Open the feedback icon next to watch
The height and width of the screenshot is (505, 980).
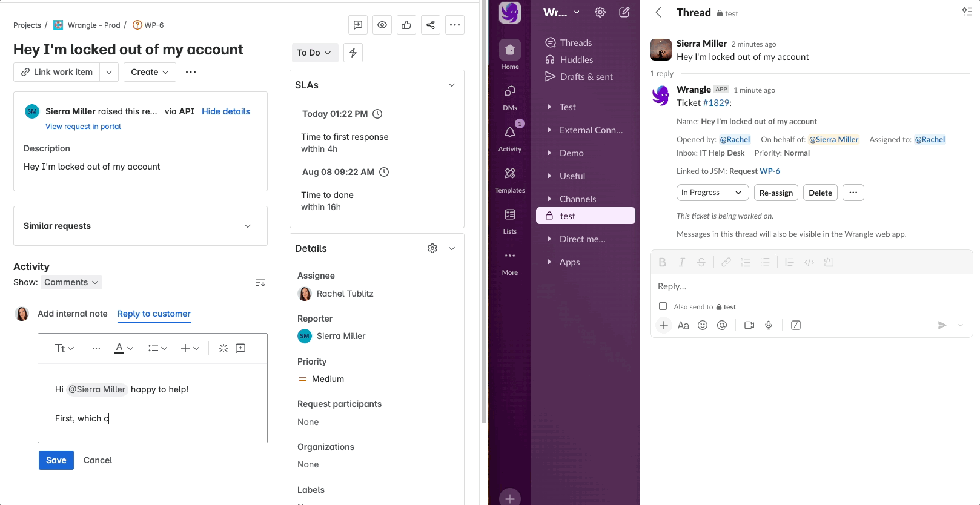[x=358, y=25]
